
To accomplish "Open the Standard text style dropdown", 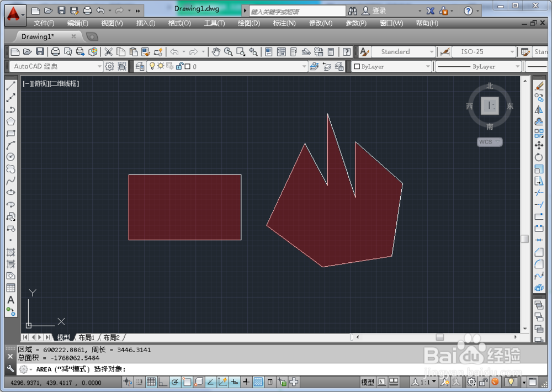I will click(404, 52).
